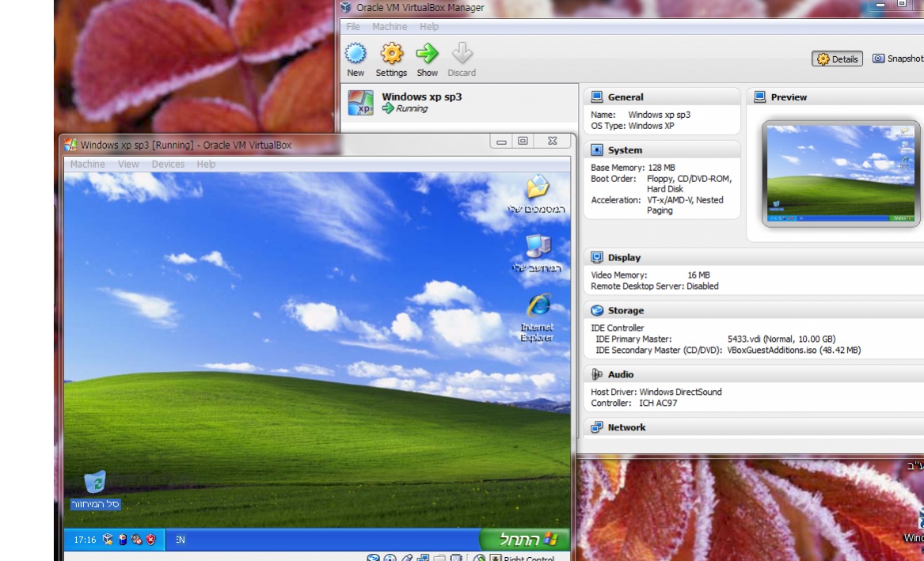This screenshot has height=561, width=924.
Task: Click the Windows XP icon in VM list
Action: click(x=360, y=102)
